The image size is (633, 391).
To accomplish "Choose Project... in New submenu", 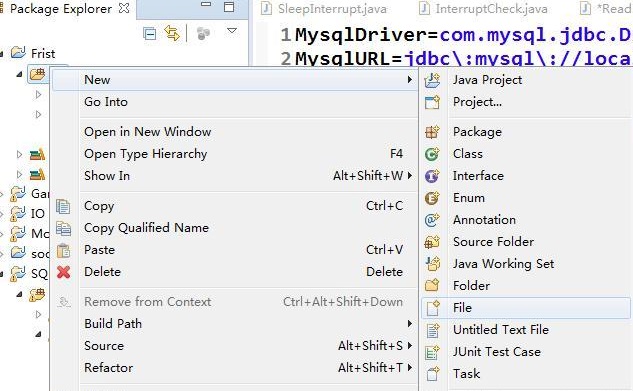I will point(526,102).
